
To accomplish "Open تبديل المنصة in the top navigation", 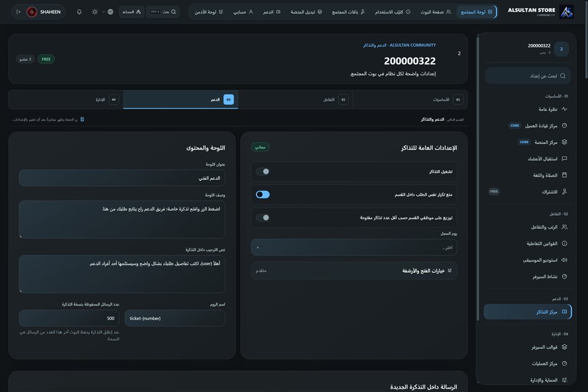I will click(306, 12).
